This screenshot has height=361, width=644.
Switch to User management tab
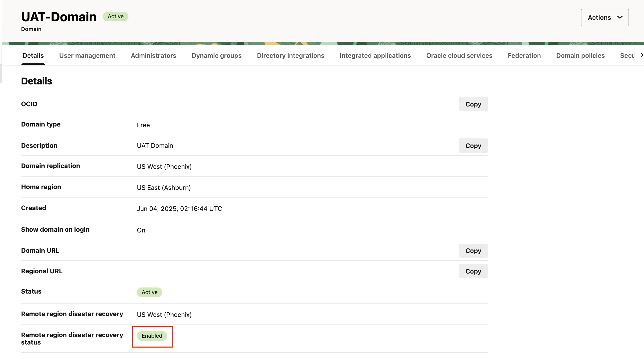pos(87,56)
